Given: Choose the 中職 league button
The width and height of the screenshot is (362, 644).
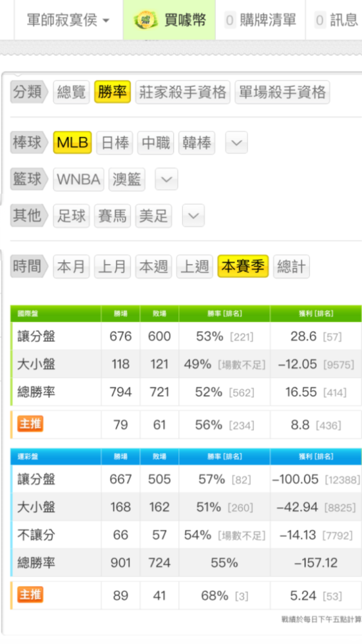Looking at the screenshot, I should pyautogui.click(x=156, y=143).
